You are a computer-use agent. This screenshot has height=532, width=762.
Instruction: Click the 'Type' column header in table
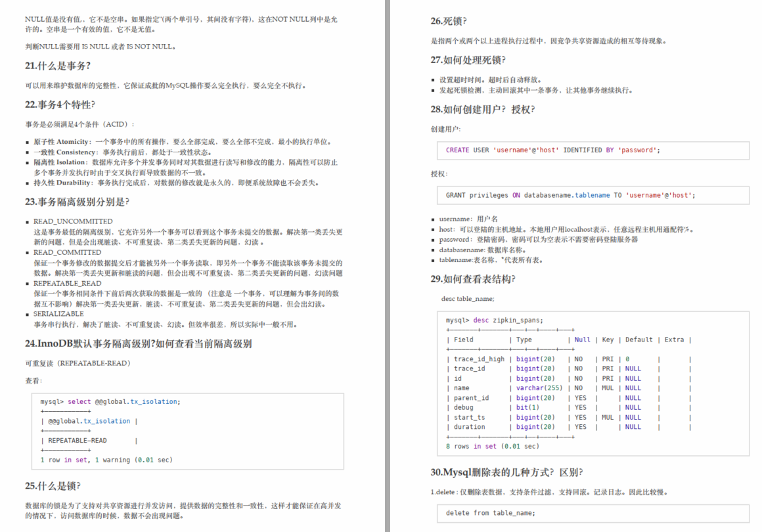tap(524, 340)
